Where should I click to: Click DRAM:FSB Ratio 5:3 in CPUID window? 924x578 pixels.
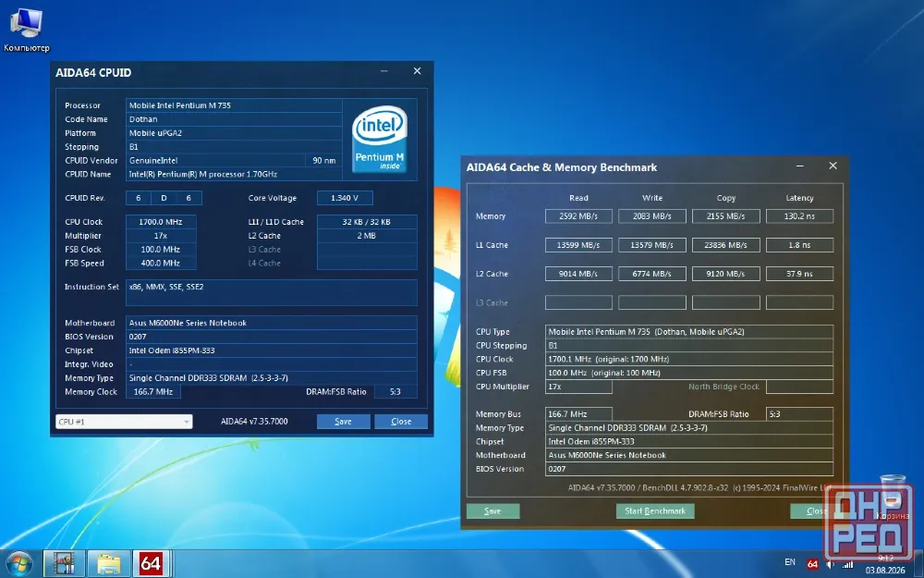point(395,392)
